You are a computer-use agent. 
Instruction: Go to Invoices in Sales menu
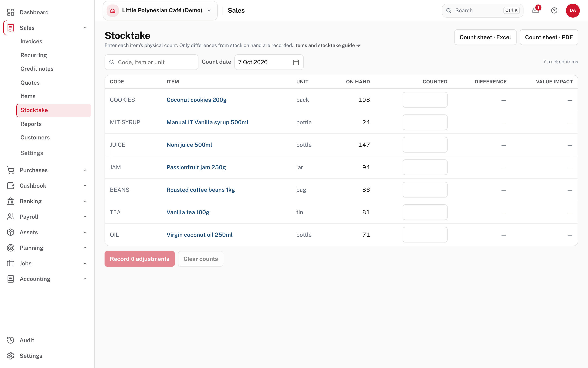tap(31, 41)
